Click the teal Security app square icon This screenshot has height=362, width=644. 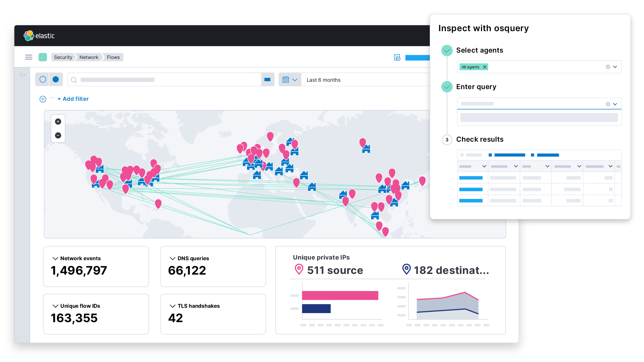pos(43,57)
